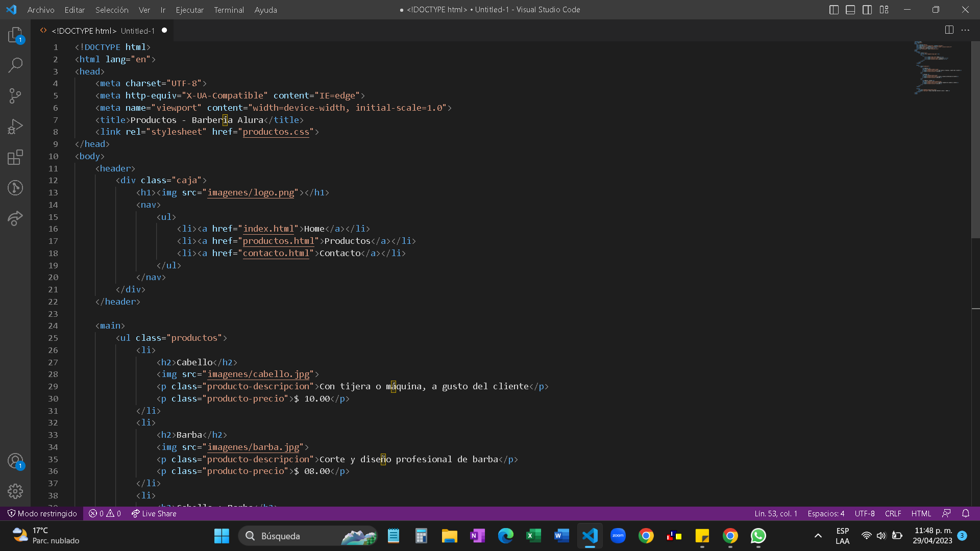The image size is (980, 551).
Task: Change language mode HTML
Action: point(921,513)
